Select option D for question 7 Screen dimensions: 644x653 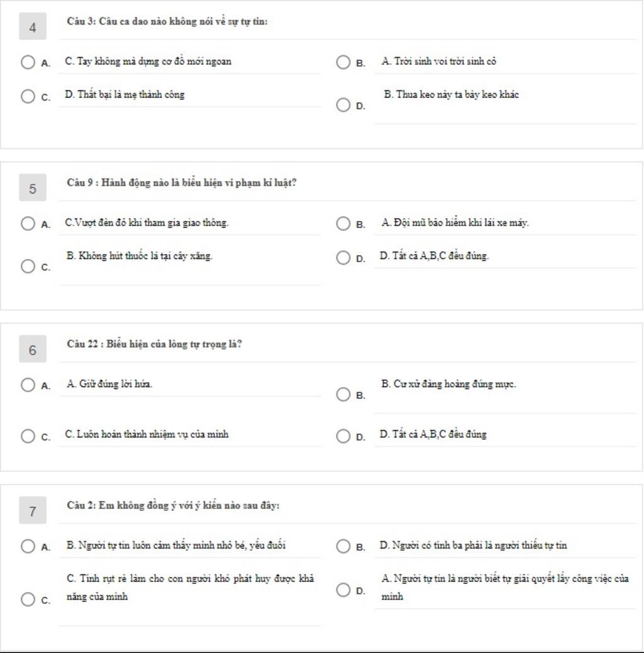pos(343,590)
